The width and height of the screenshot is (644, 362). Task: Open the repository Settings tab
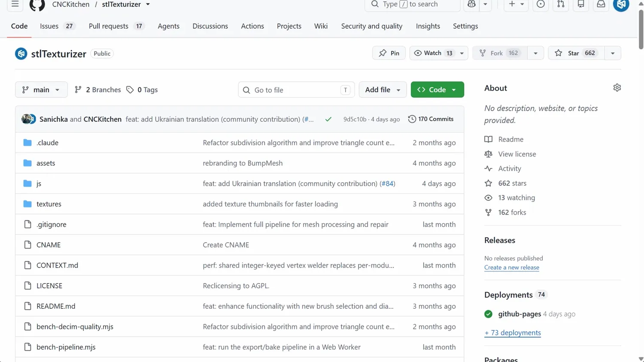pyautogui.click(x=465, y=26)
